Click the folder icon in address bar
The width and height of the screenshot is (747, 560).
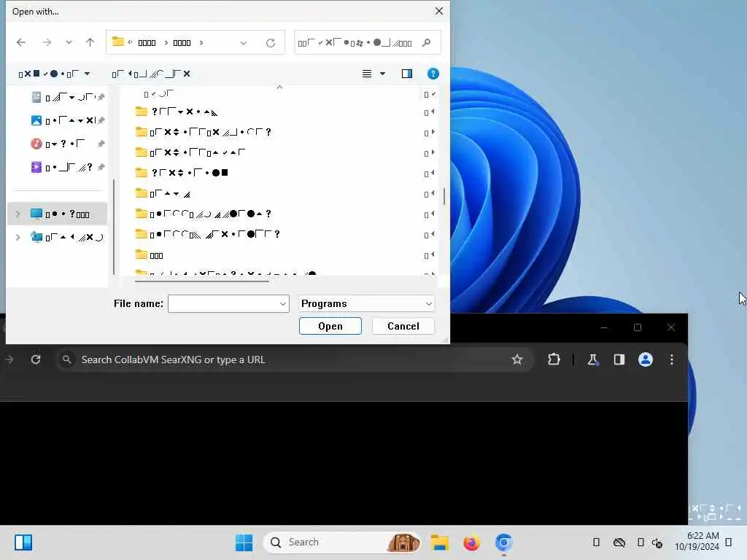[x=117, y=42]
